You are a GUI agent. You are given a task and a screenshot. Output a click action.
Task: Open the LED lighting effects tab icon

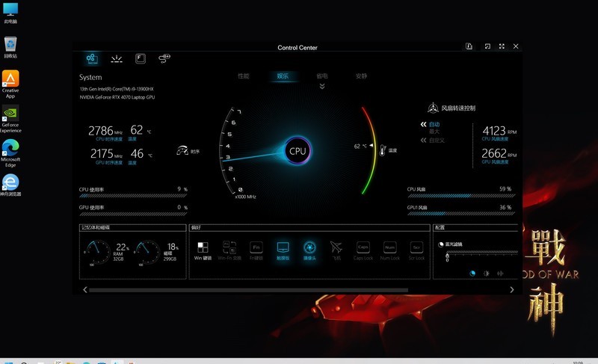(x=117, y=59)
